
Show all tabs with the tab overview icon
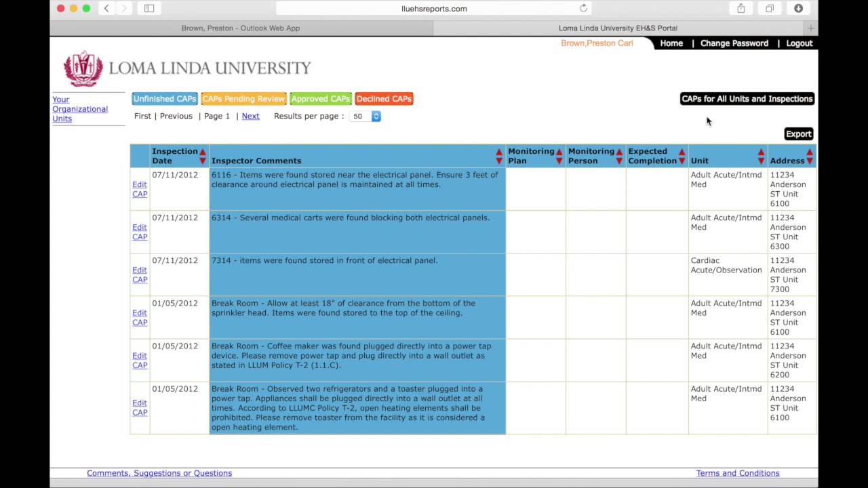tap(770, 8)
